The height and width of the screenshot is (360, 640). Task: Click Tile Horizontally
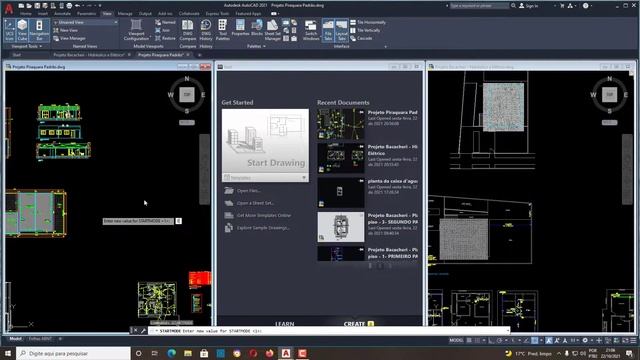pyautogui.click(x=368, y=22)
